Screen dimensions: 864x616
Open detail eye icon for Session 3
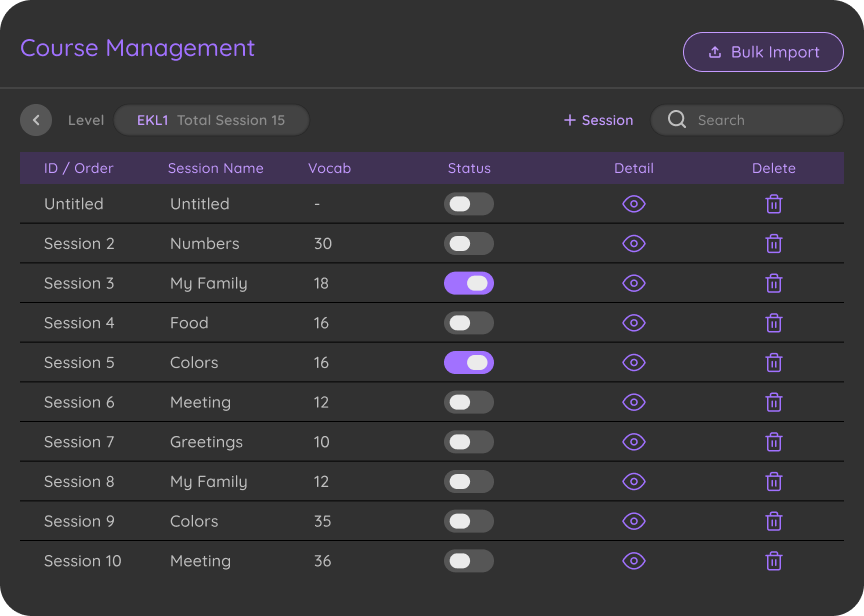pyautogui.click(x=634, y=283)
